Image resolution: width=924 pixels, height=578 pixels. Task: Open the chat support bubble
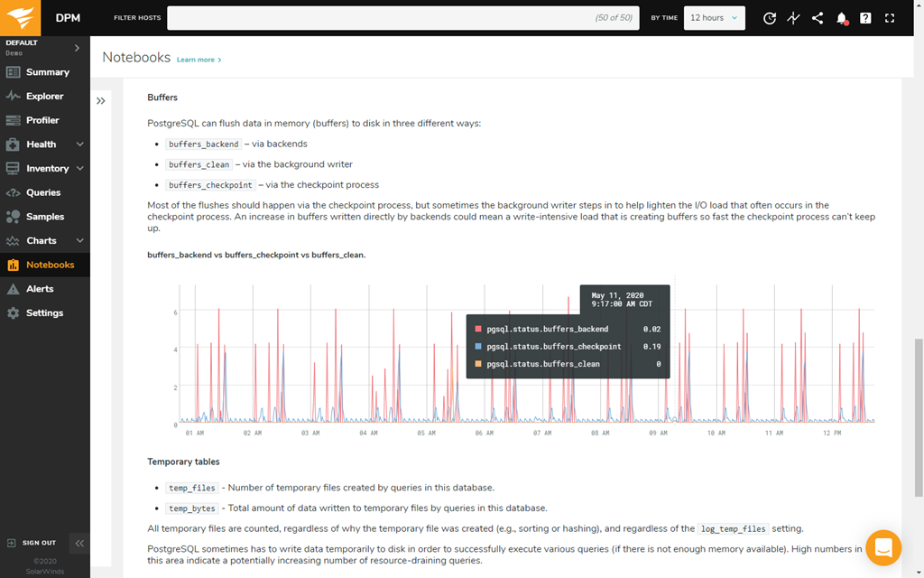tap(883, 547)
